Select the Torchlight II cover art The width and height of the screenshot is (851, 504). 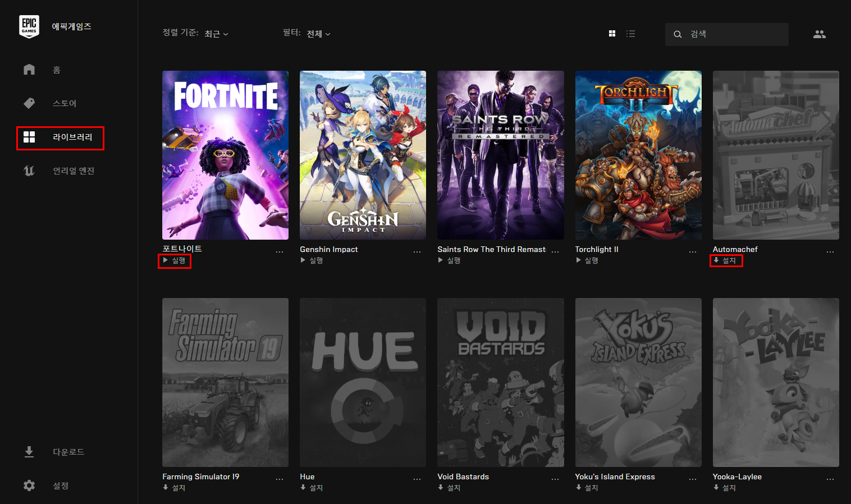coord(638,155)
